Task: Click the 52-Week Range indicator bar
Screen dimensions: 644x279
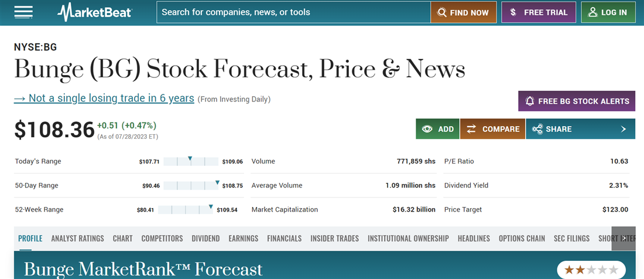Action: pyautogui.click(x=187, y=210)
